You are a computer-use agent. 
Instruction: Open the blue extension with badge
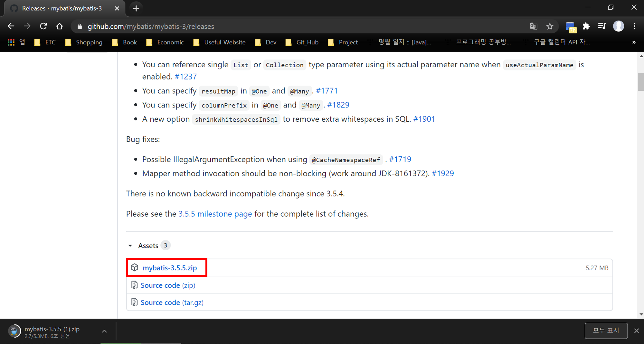571,27
